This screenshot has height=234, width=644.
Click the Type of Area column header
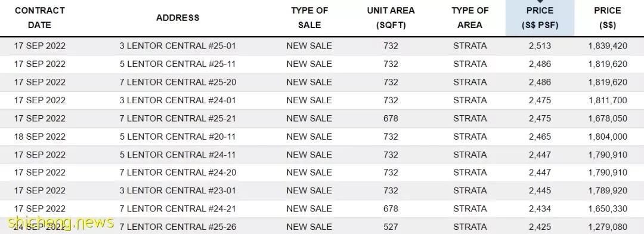(x=470, y=18)
